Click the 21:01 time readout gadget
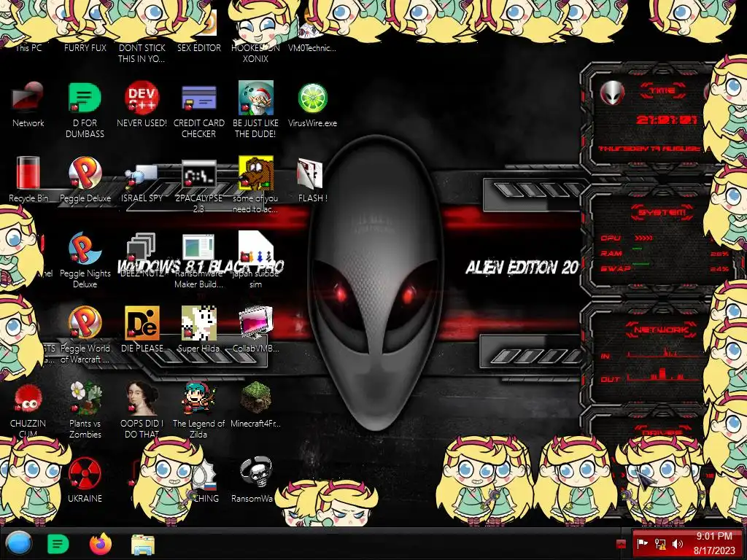 667,120
